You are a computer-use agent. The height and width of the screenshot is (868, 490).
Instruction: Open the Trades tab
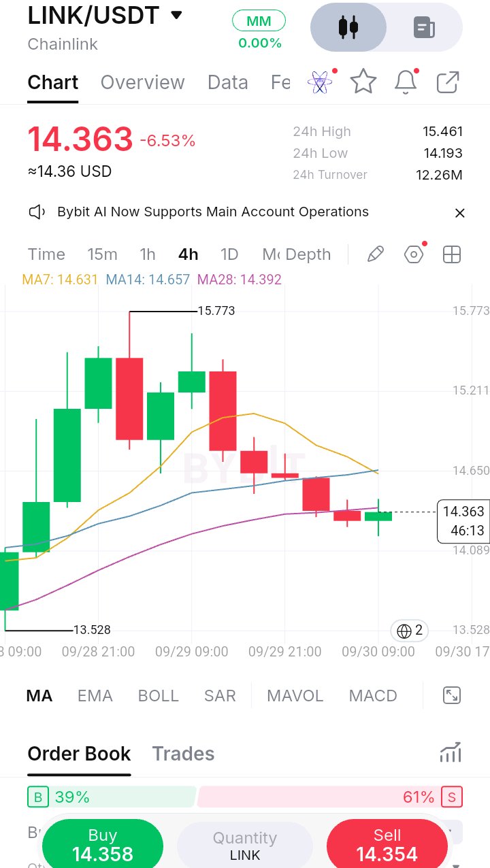(183, 754)
